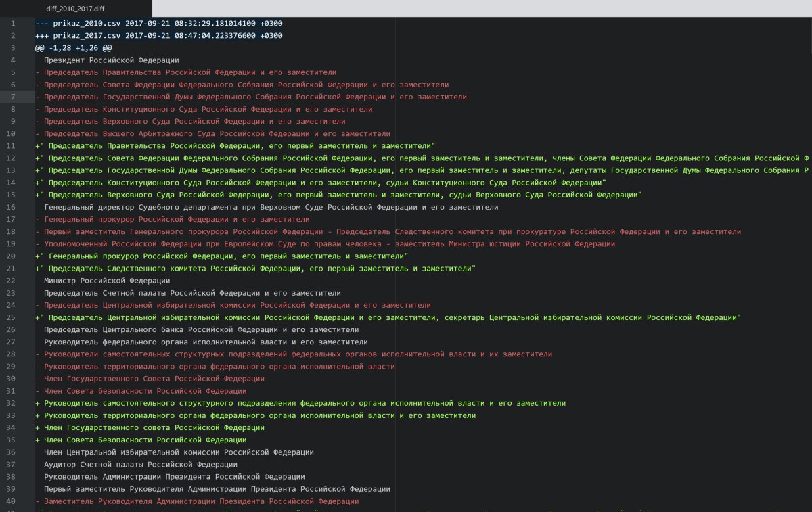Click added line 'Генеральный прокурор ... его первый заместитель'
This screenshot has width=812, height=512.
pyautogui.click(x=221, y=256)
